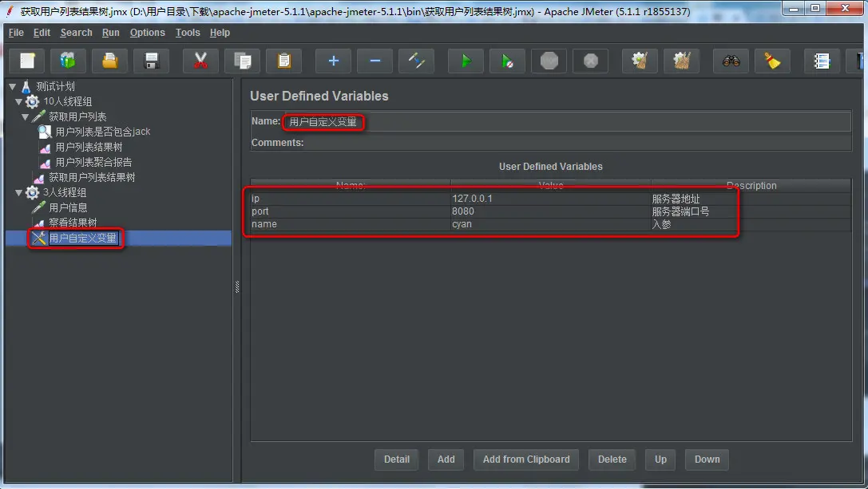Collapse the 3人线程组 tree node
The width and height of the screenshot is (868, 489).
pyautogui.click(x=19, y=193)
